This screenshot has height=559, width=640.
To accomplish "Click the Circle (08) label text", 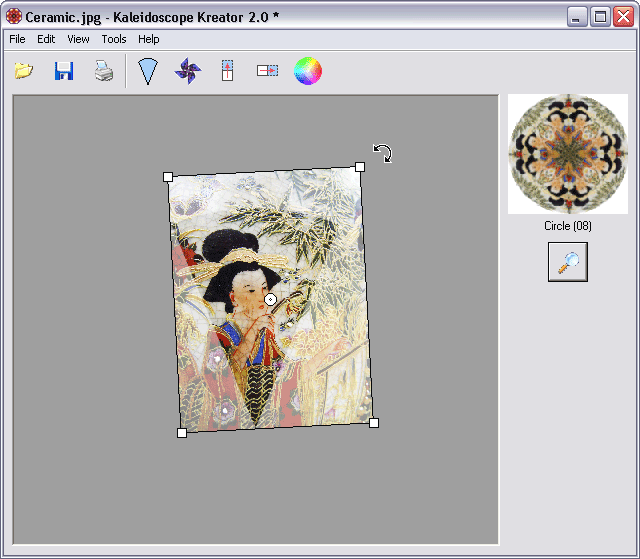I will pos(568,226).
